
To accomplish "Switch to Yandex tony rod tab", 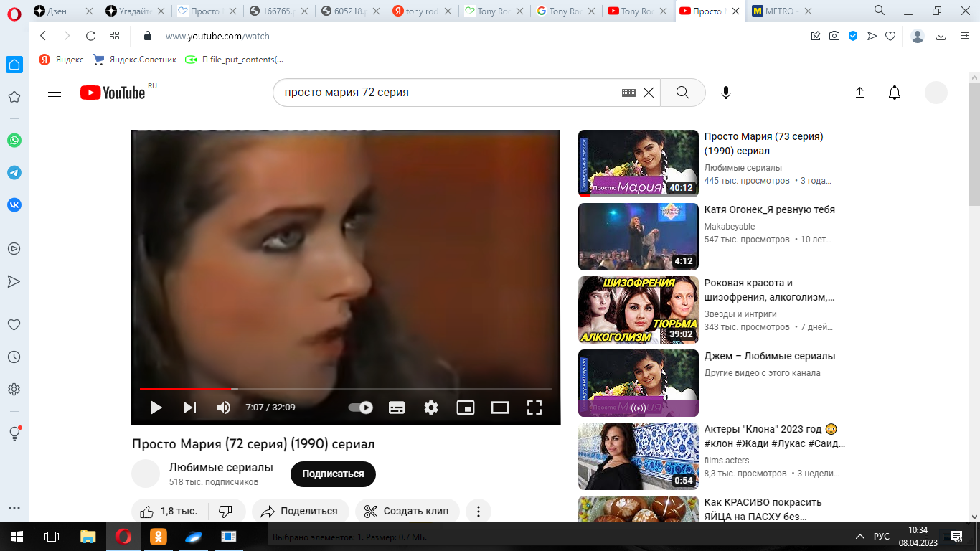I will [x=423, y=11].
